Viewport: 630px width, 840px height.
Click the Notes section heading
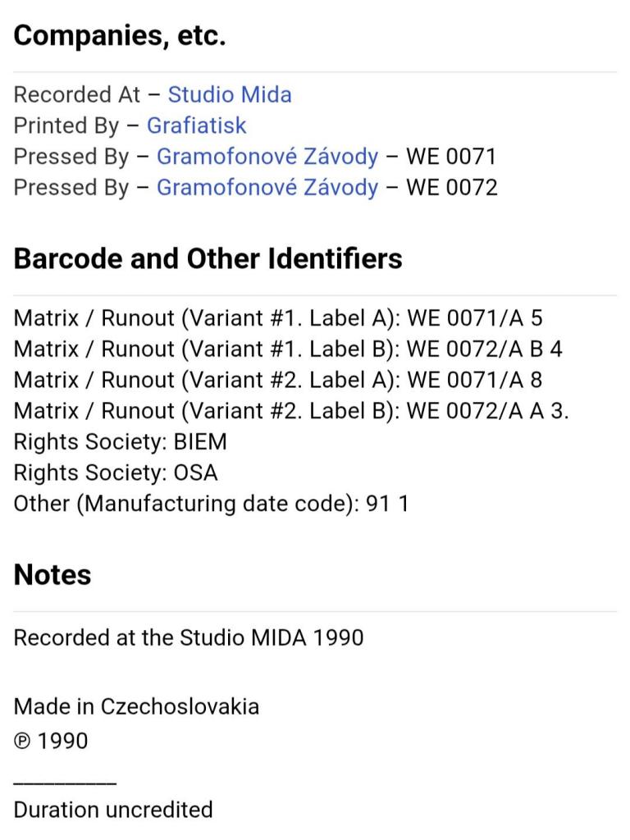[52, 575]
